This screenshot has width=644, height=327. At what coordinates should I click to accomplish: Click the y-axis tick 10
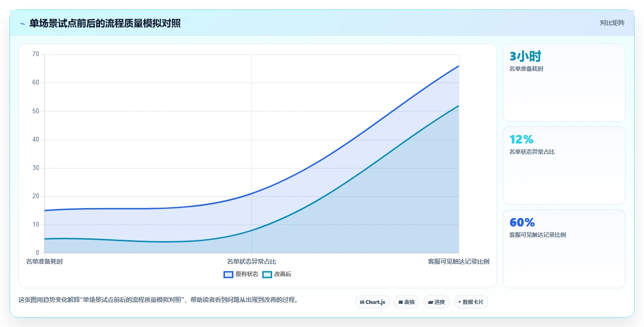click(x=36, y=225)
